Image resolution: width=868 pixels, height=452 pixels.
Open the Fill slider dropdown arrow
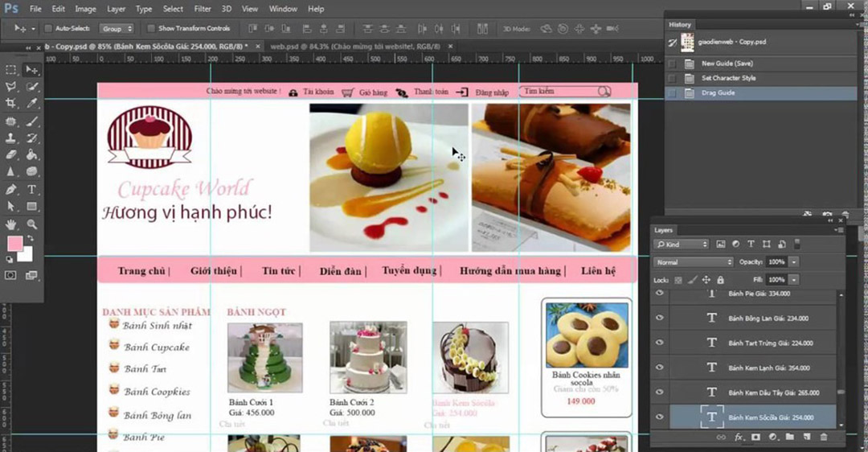(794, 280)
